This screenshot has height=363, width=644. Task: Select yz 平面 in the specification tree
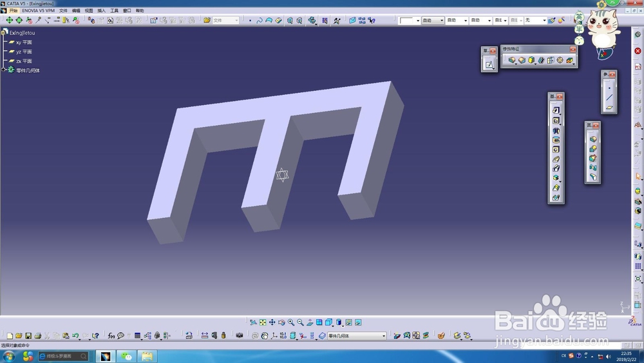point(24,52)
